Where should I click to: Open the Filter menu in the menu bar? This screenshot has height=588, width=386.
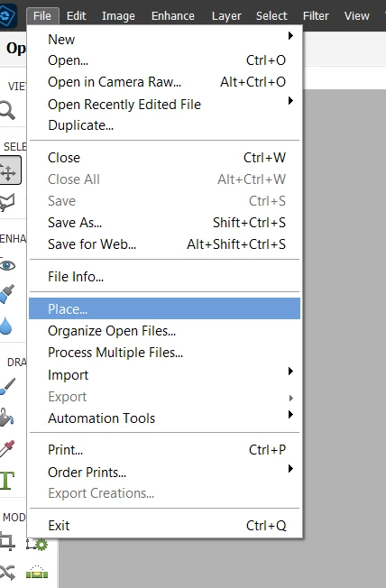point(316,15)
